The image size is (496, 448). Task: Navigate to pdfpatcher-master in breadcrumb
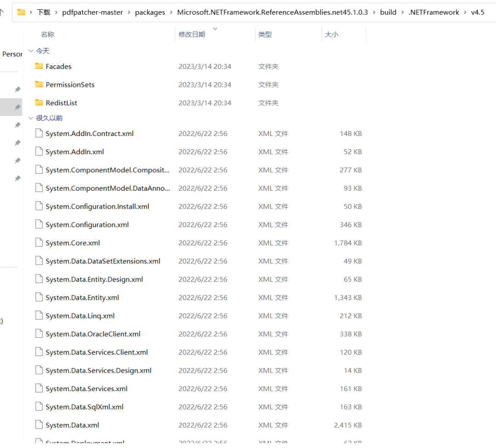click(92, 12)
